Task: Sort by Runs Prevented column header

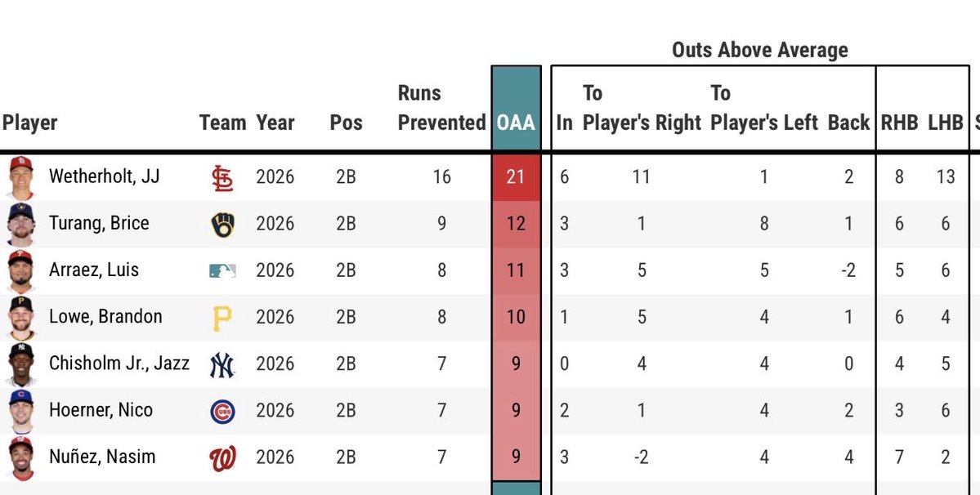Action: click(x=441, y=107)
